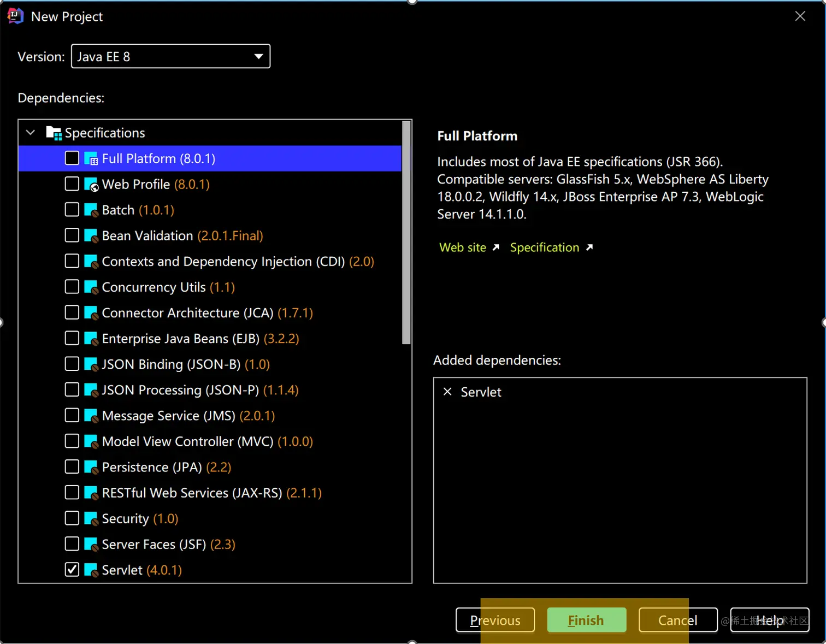Viewport: 826px width, 644px height.
Task: Cancel the New Project dialog
Action: click(678, 620)
